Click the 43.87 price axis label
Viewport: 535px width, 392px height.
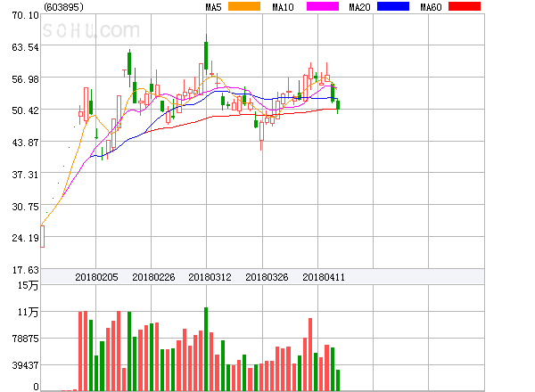[x=26, y=143]
